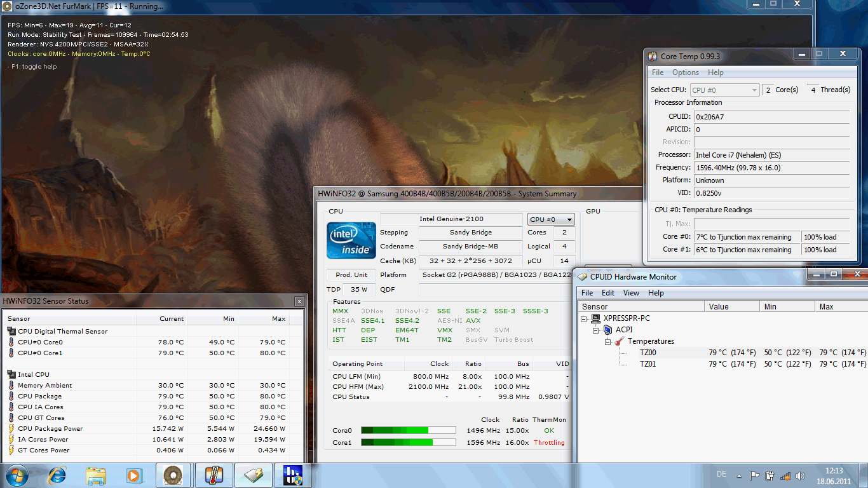Screen dimensions: 868x488
Task: Click the red Throttling status for Core1
Action: [549, 443]
